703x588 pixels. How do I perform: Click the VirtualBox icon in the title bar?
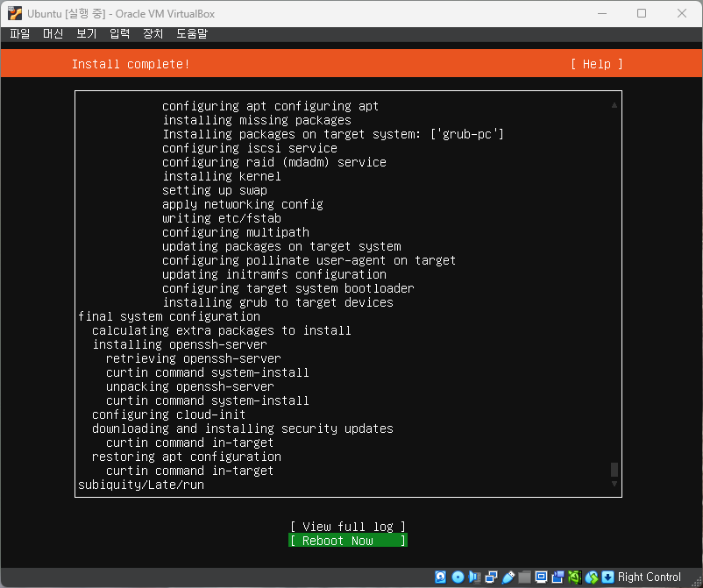click(x=15, y=13)
